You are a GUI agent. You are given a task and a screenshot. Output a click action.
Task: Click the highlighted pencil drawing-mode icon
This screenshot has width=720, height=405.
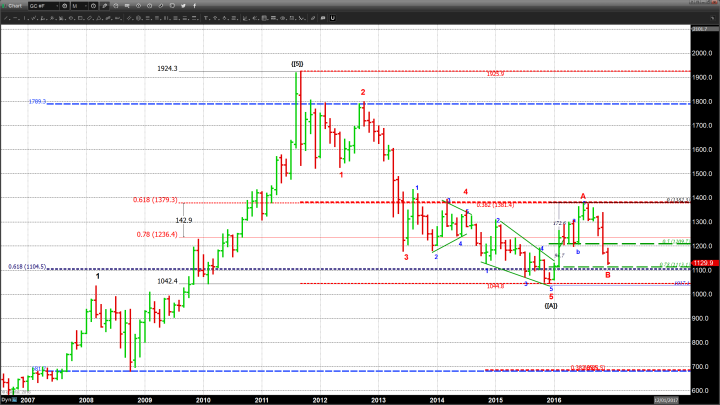(105, 6)
